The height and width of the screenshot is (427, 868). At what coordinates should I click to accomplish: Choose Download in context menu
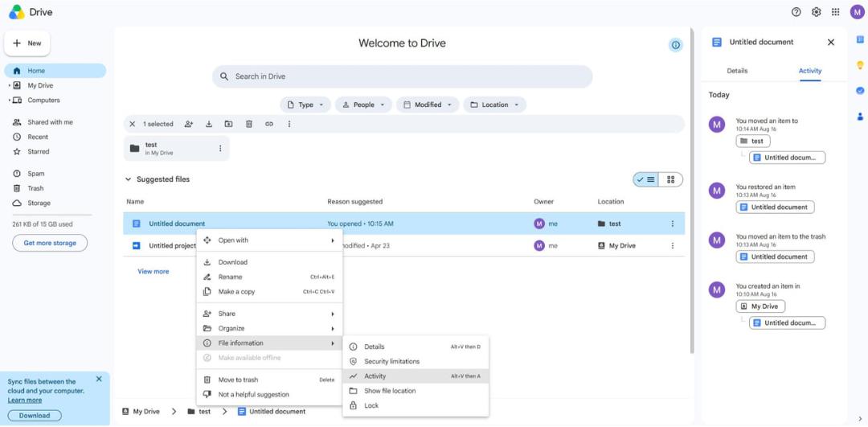pyautogui.click(x=269, y=262)
